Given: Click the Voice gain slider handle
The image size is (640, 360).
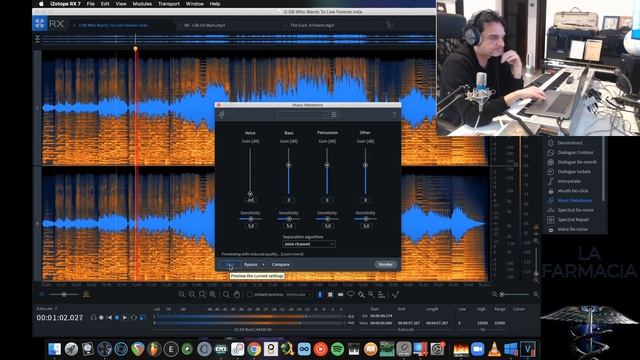Looking at the screenshot, I should 250,194.
